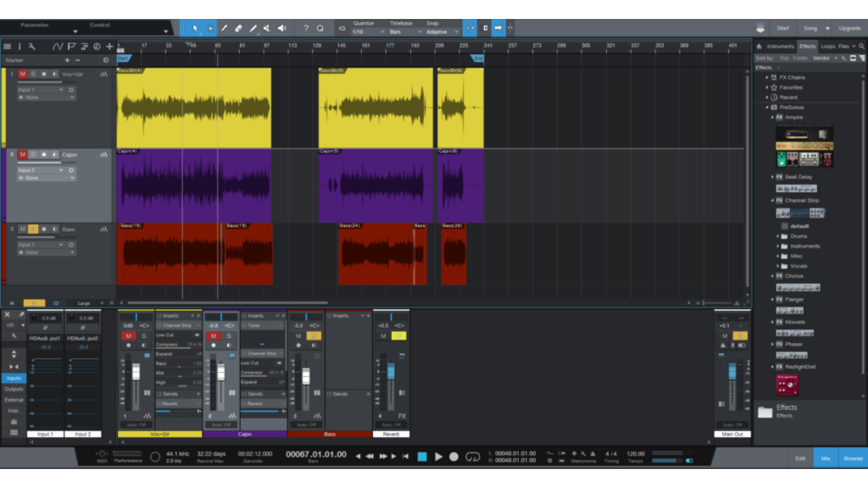Select the Eraser tool
This screenshot has width=868, height=488.
point(238,28)
